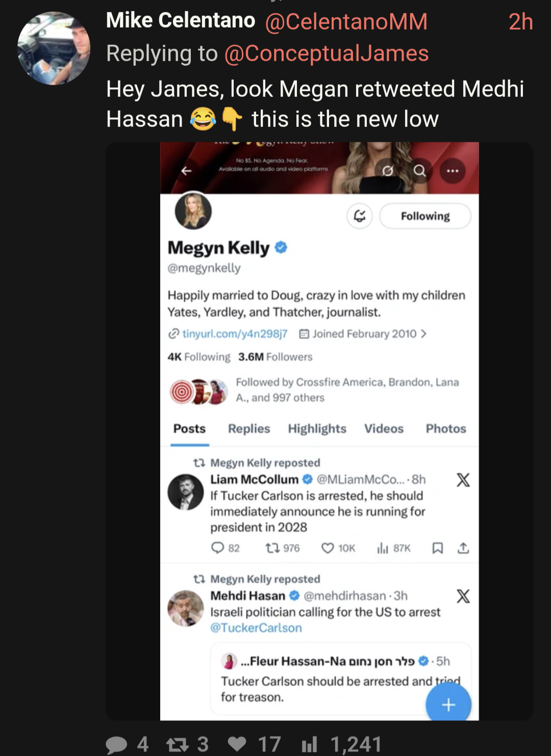Toggle the Following button on the profile
The image size is (551, 756).
[x=425, y=216]
